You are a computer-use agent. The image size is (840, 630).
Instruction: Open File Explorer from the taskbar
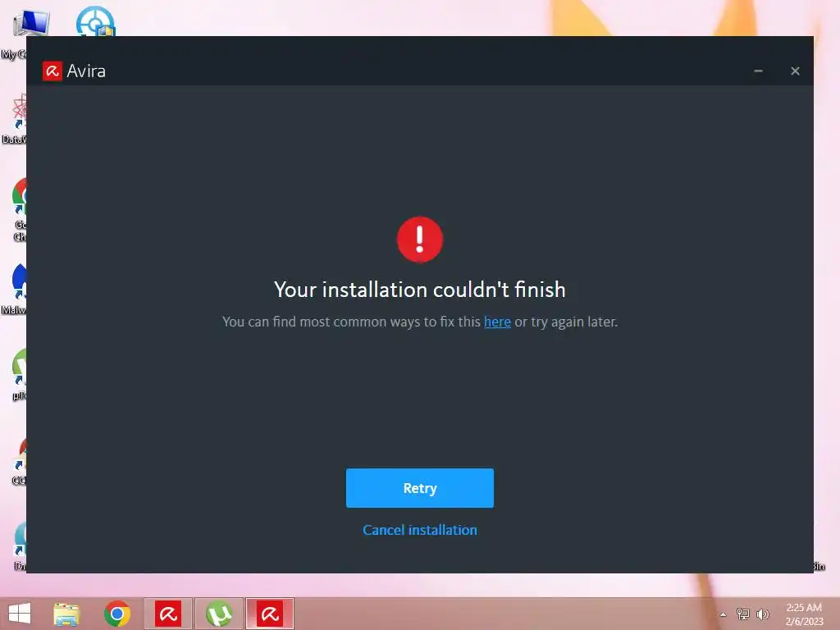pyautogui.click(x=66, y=614)
